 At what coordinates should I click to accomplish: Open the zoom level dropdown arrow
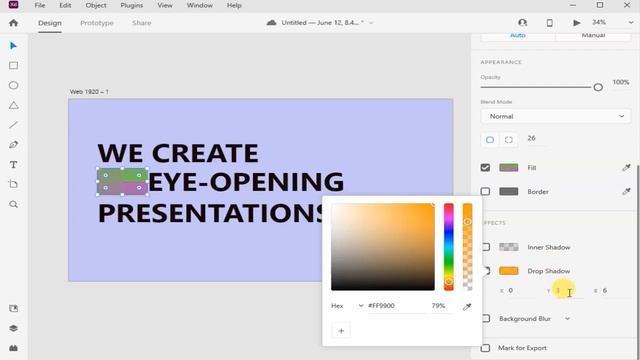pos(631,22)
